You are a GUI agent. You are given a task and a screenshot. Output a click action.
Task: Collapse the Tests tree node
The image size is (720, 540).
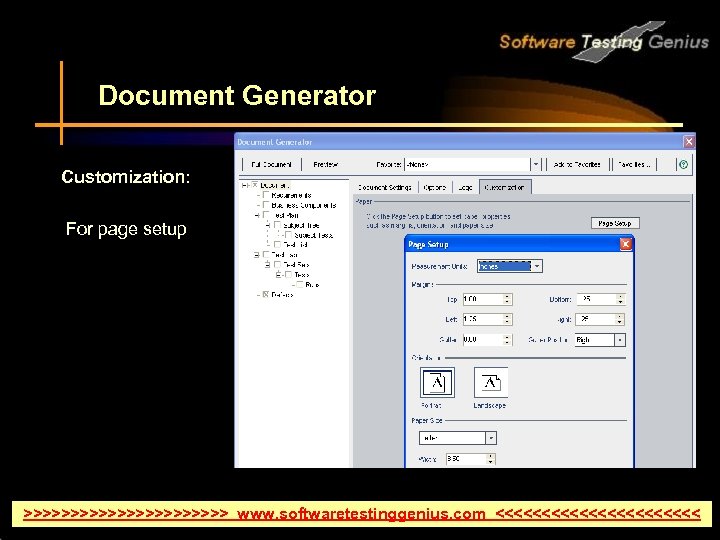(x=279, y=275)
